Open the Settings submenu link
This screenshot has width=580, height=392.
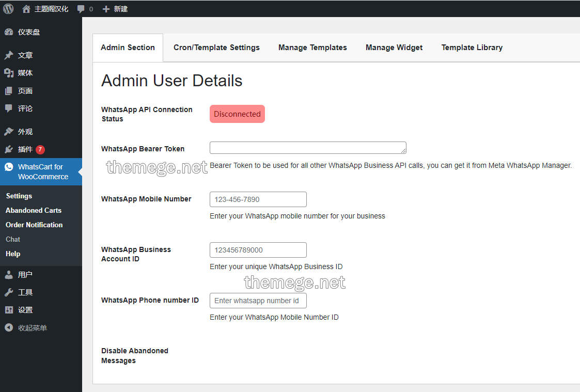click(x=19, y=196)
